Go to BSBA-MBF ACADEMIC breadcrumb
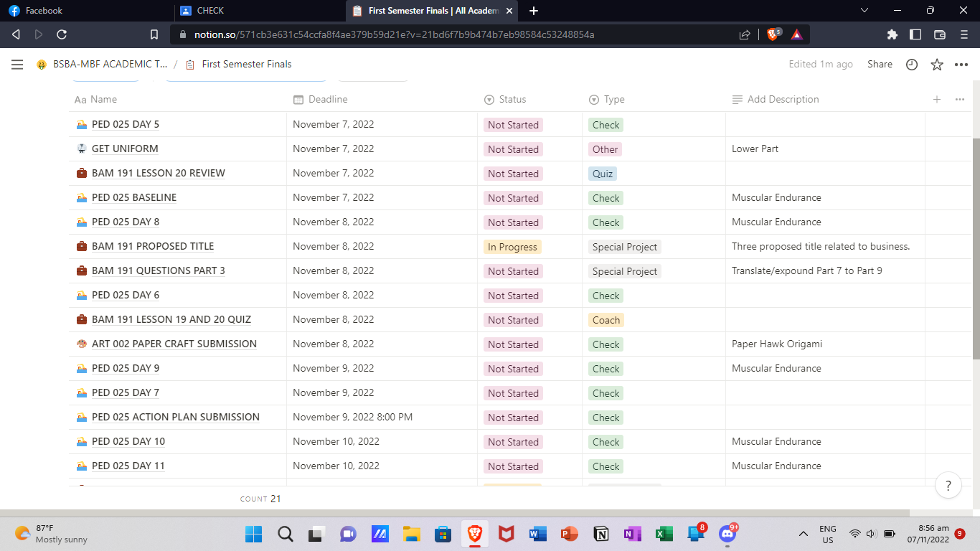Viewport: 980px width, 551px height. (x=102, y=65)
